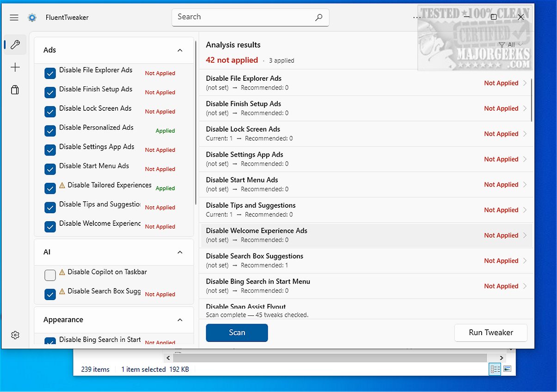Click Applied status beside Disable Personalized Ads
Viewport: 557px width, 392px height.
pos(165,131)
